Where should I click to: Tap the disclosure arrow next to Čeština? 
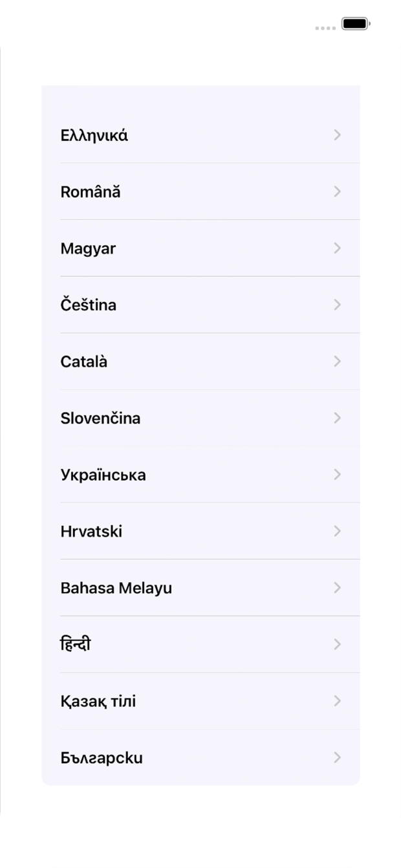pyautogui.click(x=338, y=305)
